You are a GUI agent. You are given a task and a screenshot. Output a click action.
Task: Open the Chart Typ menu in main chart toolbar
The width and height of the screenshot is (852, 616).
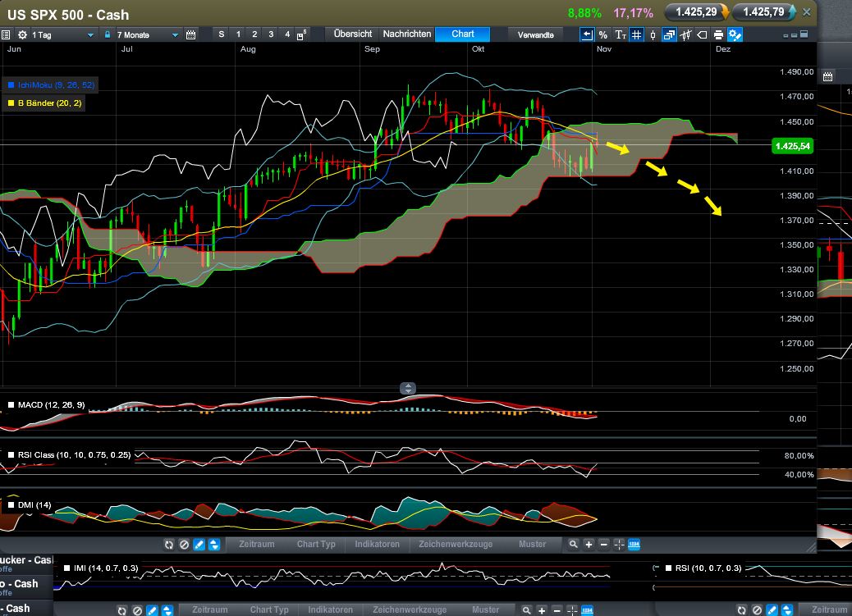point(316,545)
